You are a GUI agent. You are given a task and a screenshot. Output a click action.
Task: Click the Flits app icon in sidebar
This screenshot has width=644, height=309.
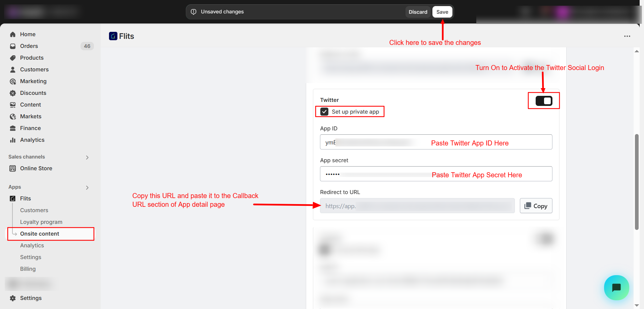13,199
